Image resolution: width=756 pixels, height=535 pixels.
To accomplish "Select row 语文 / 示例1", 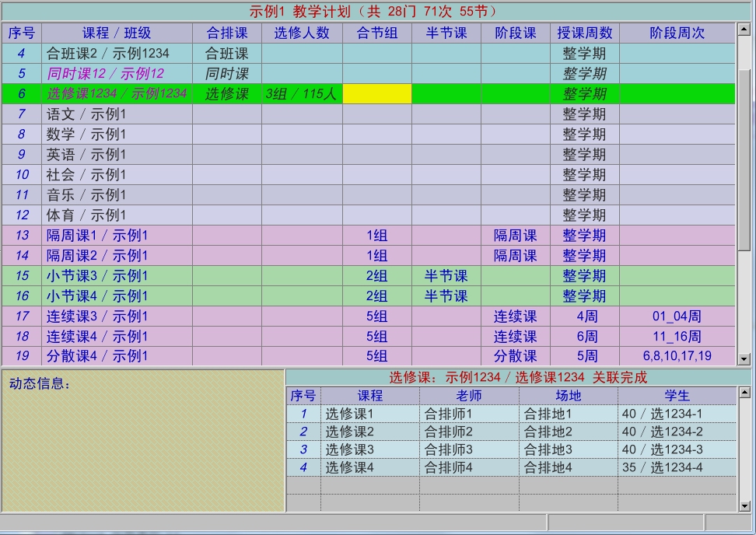I will [x=369, y=114].
